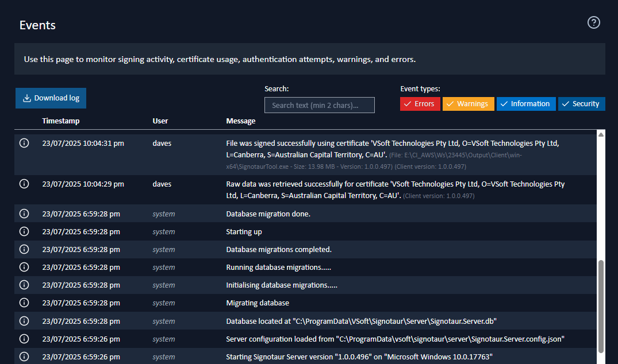Click info icon for Database migration done row
Viewport: 618px width, 364px height.
click(24, 214)
